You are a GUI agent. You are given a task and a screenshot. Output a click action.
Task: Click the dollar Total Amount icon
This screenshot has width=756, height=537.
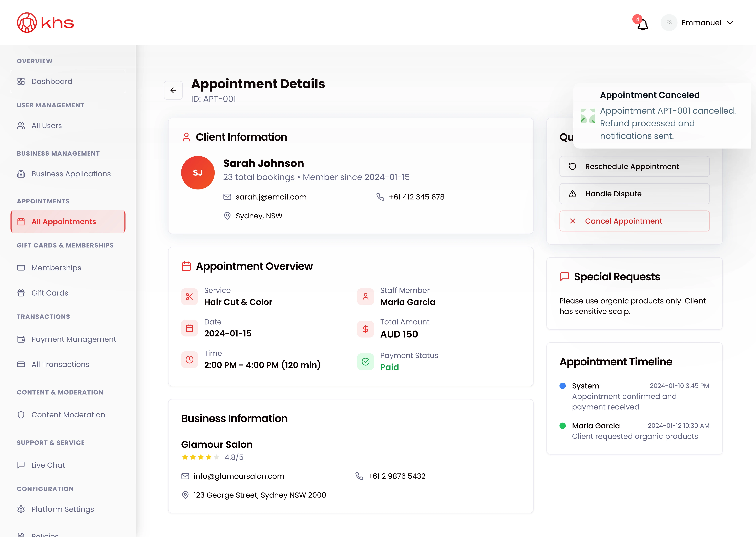click(365, 329)
